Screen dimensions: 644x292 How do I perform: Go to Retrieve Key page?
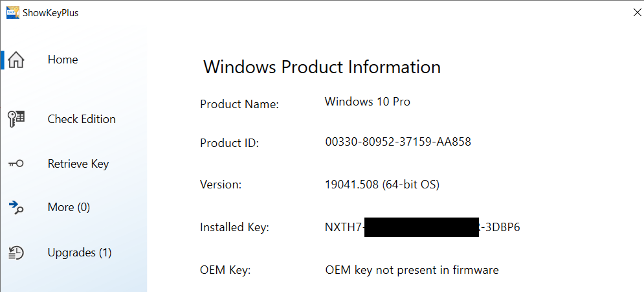[78, 164]
